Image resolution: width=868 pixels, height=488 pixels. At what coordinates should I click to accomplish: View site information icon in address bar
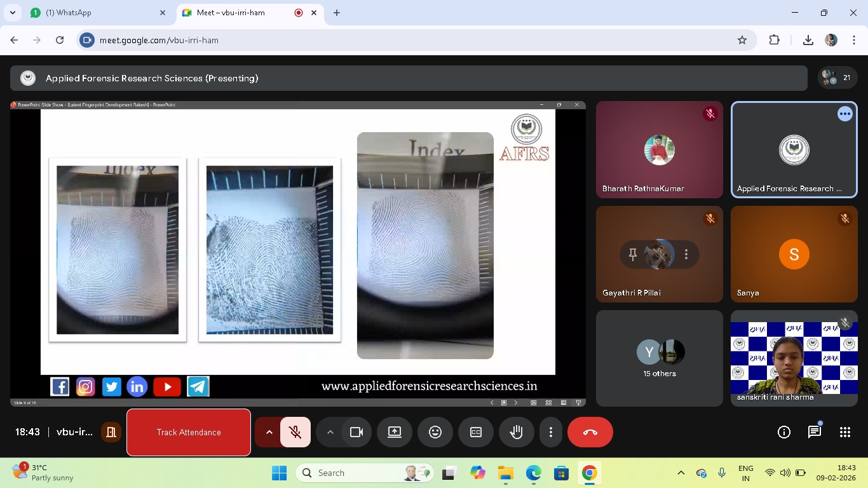coord(87,40)
